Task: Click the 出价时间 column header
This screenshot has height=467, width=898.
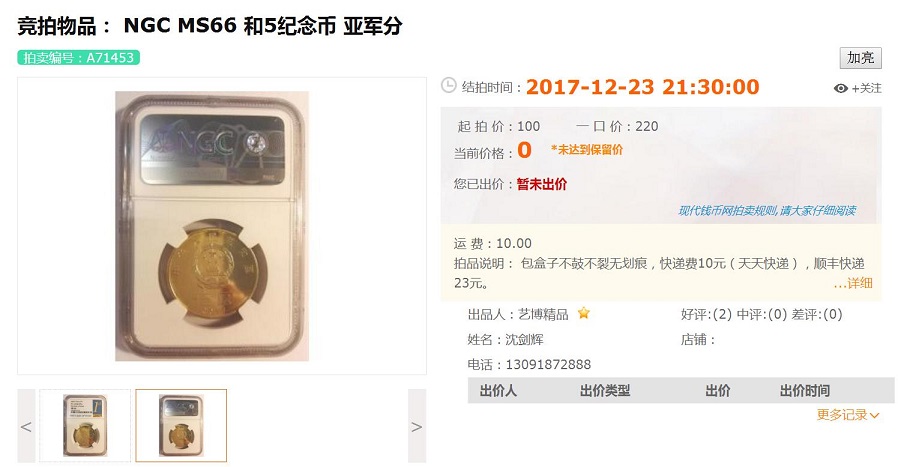Action: click(805, 391)
